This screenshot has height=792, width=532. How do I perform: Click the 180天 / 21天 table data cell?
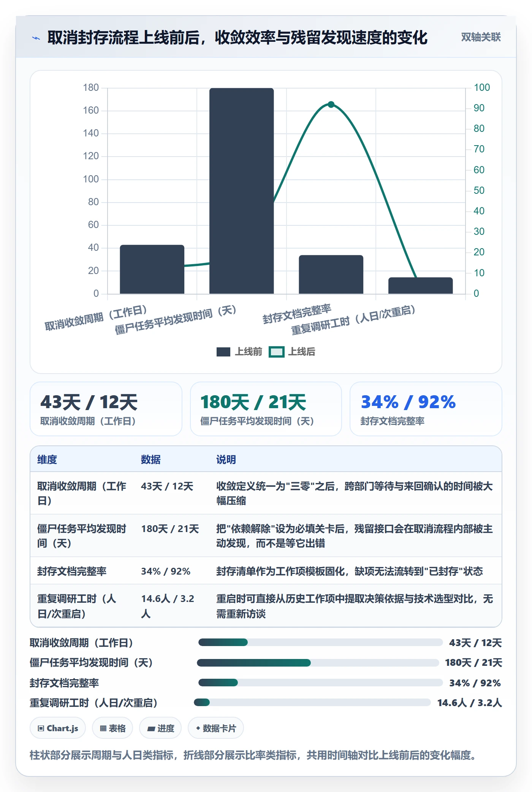pyautogui.click(x=170, y=529)
